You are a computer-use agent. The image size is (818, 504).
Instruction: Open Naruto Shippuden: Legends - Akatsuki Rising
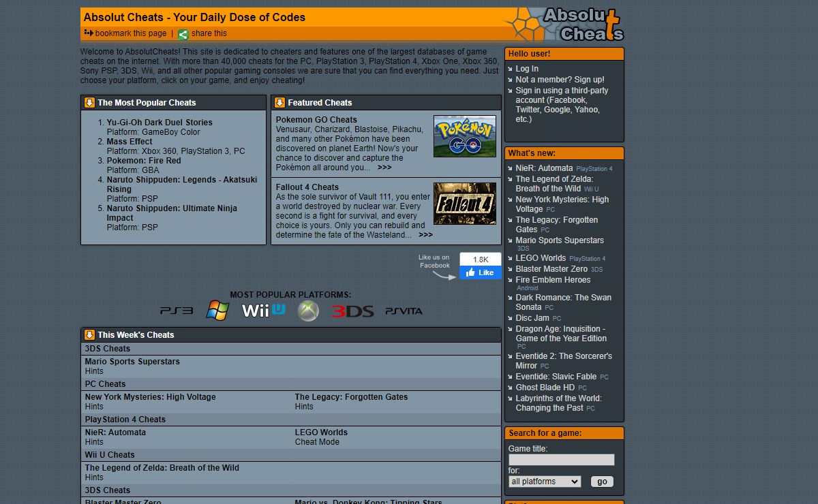click(x=182, y=185)
